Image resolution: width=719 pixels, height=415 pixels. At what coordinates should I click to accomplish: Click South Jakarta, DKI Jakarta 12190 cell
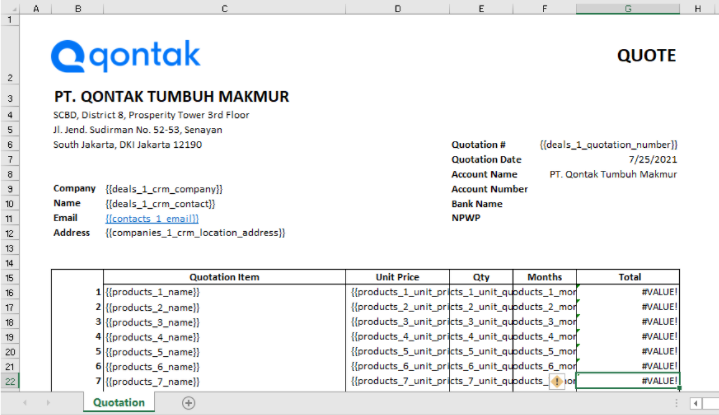point(127,145)
